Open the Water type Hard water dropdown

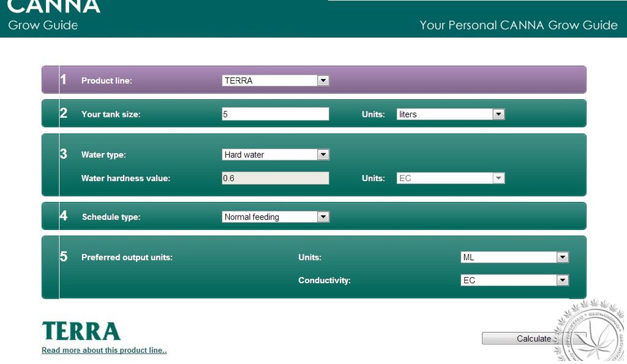pyautogui.click(x=276, y=155)
